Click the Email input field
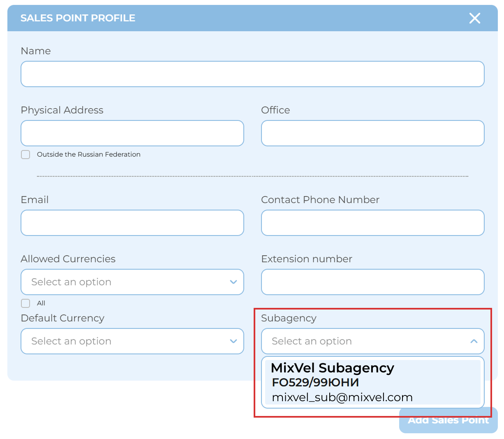Screen dimensions: 504x439 coord(132,223)
